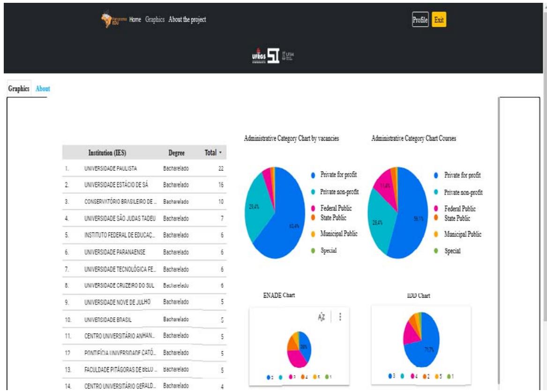
Task: Click the Degree column header
Action: pyautogui.click(x=176, y=153)
